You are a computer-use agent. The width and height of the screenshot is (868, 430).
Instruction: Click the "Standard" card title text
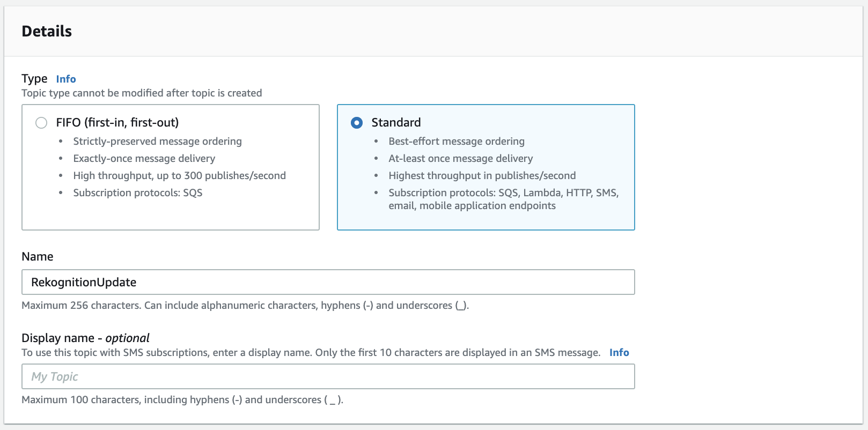pos(396,122)
